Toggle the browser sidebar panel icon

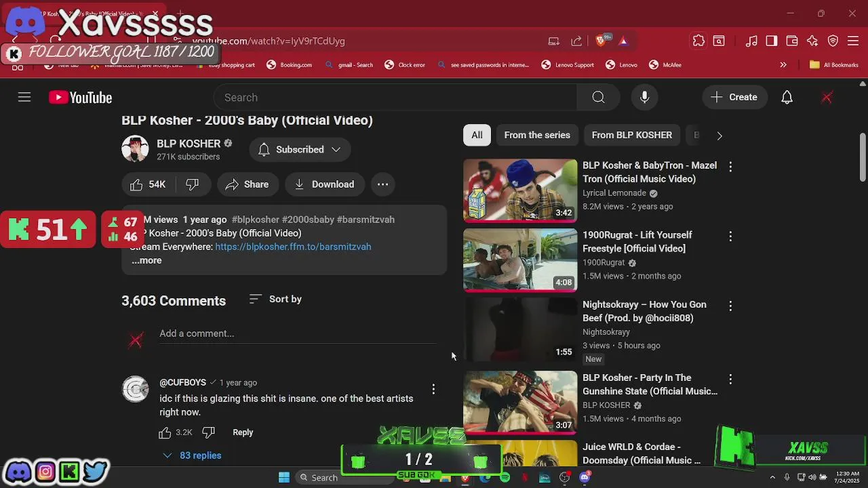tap(772, 41)
